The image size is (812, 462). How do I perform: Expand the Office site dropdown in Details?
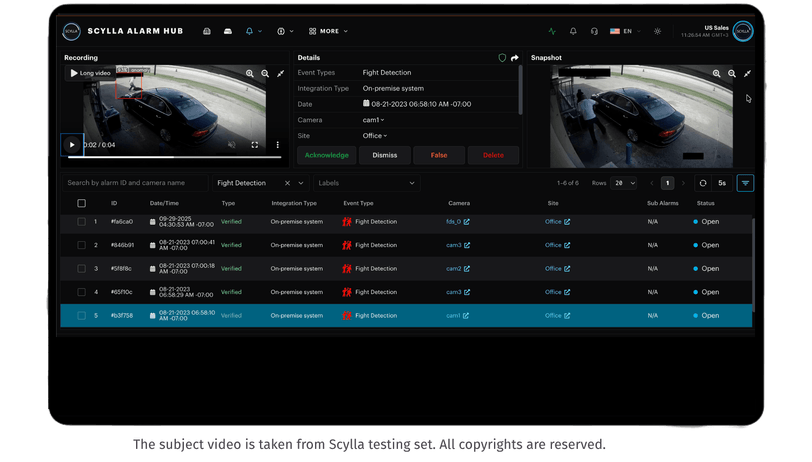[375, 136]
